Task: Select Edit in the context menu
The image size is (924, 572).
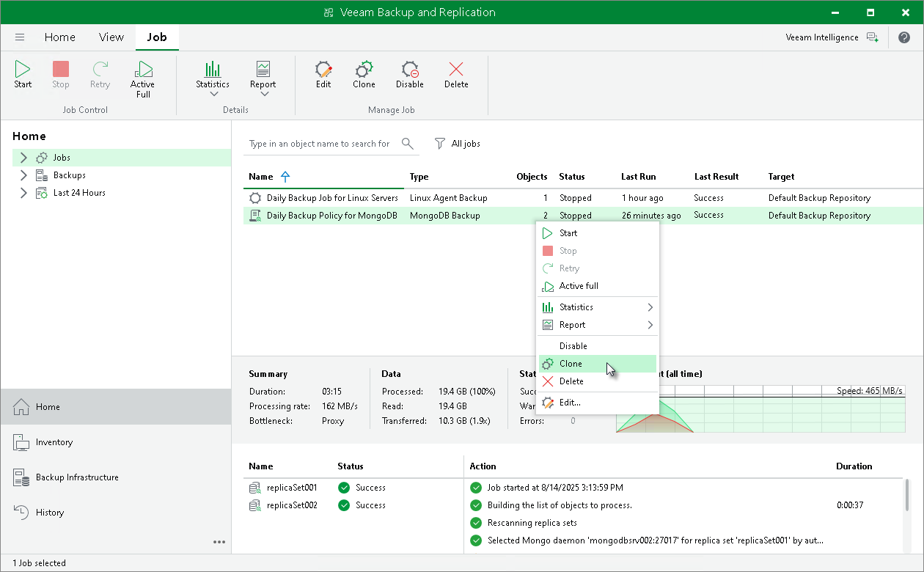Action: coord(571,402)
